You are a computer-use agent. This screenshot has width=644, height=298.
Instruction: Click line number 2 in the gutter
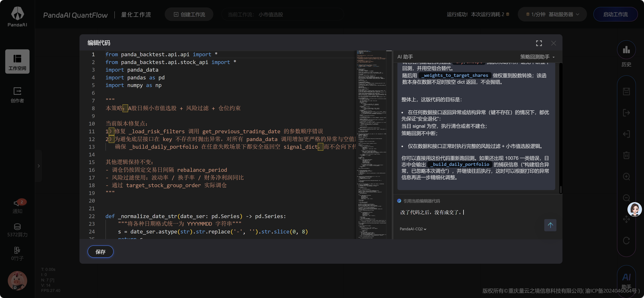[x=93, y=62]
